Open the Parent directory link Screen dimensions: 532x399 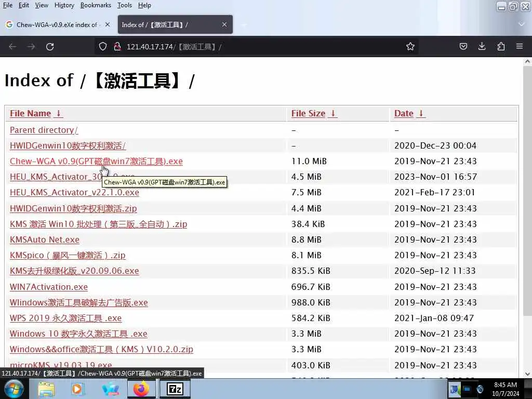pos(44,130)
